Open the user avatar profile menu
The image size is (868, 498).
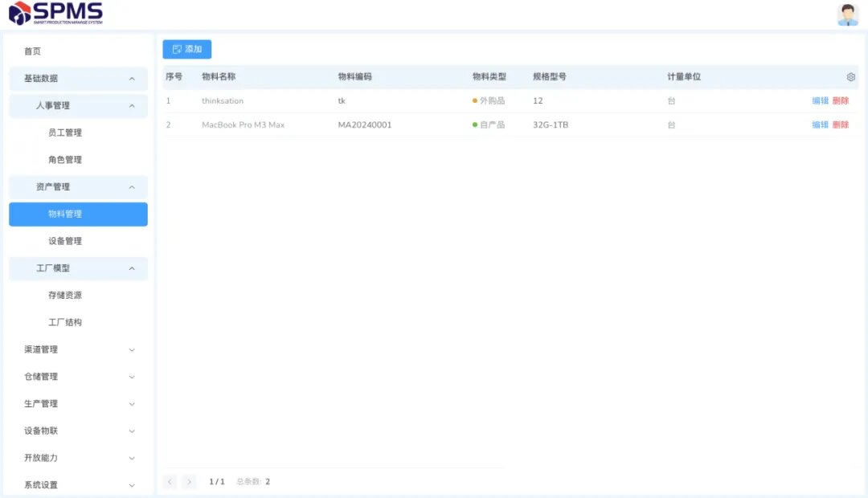click(x=847, y=14)
